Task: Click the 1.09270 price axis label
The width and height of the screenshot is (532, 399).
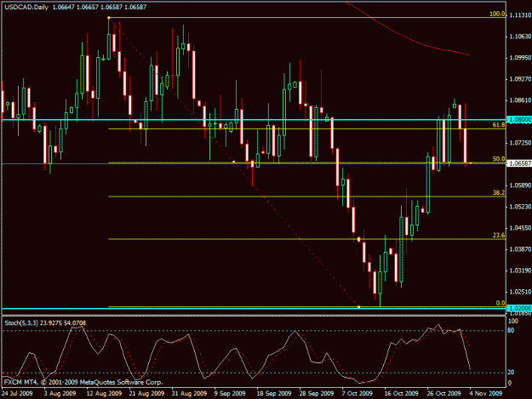Action: tap(520, 79)
